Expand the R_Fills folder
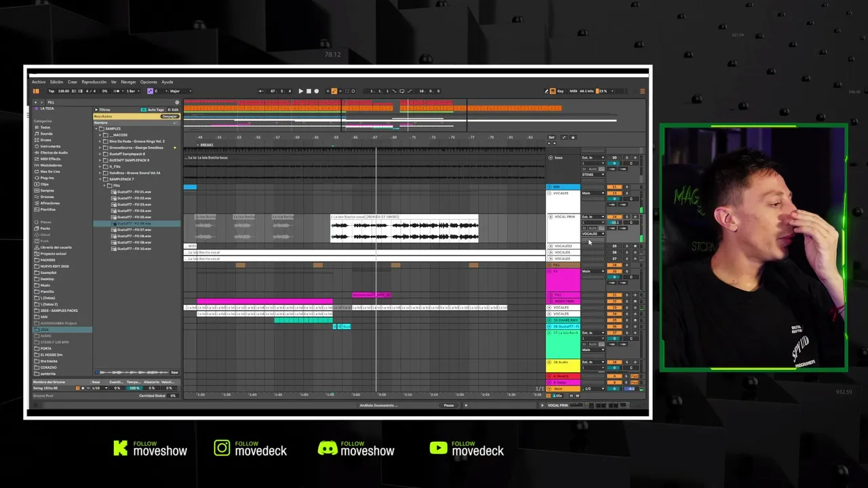Image resolution: width=868 pixels, height=488 pixels. tap(100, 167)
